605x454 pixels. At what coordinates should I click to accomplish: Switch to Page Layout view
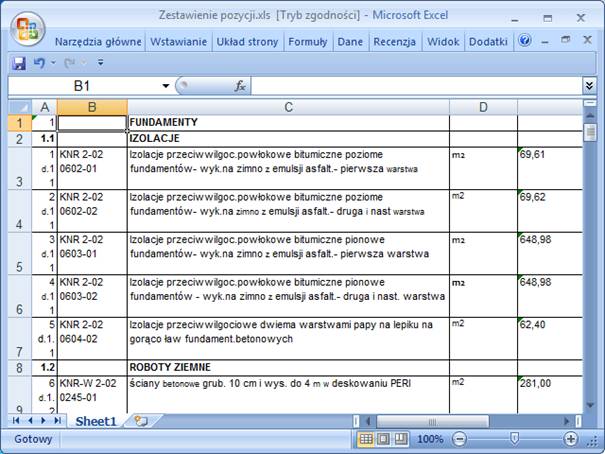click(x=384, y=439)
